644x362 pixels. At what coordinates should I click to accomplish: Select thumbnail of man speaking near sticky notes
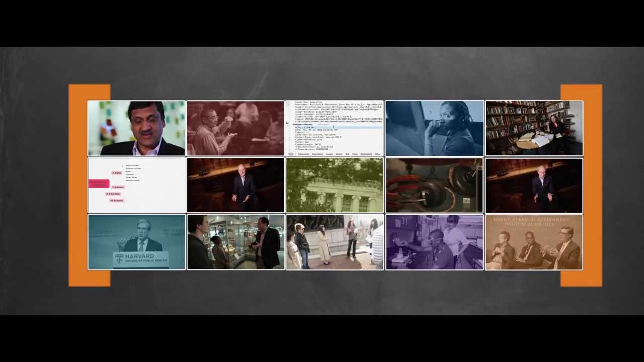click(136, 128)
